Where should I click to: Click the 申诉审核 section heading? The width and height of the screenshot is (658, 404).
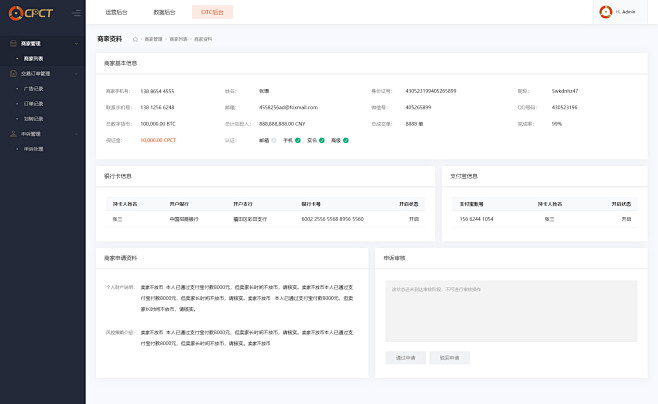point(394,258)
